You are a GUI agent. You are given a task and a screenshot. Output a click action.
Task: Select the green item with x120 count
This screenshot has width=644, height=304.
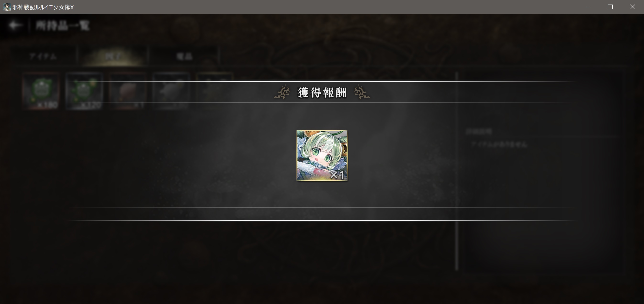click(84, 91)
